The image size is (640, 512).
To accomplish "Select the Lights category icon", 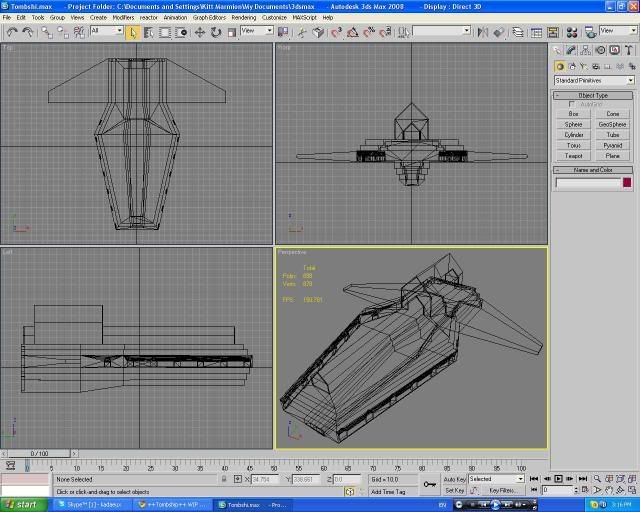I will click(586, 66).
